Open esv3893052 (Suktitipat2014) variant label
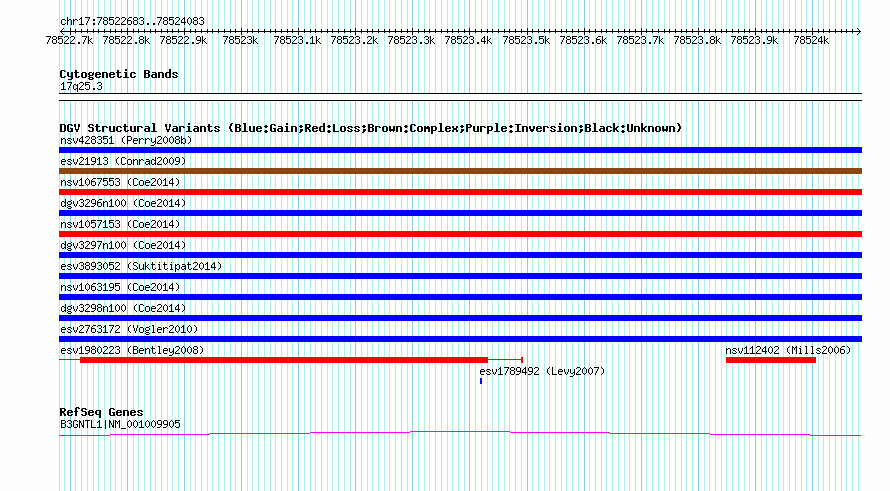This screenshot has width=890, height=491. 141,266
